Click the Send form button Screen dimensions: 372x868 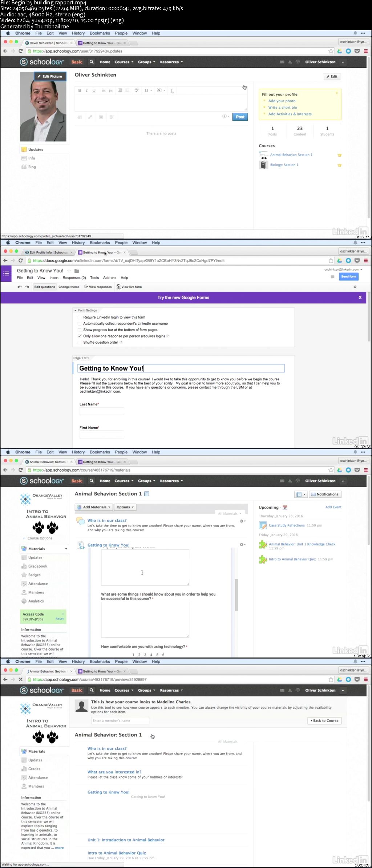(x=349, y=277)
